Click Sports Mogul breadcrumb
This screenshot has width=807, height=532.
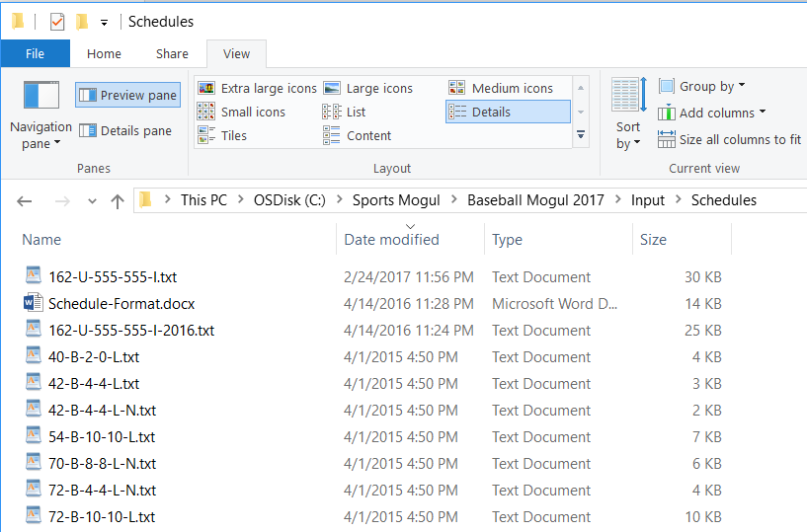[x=396, y=200]
